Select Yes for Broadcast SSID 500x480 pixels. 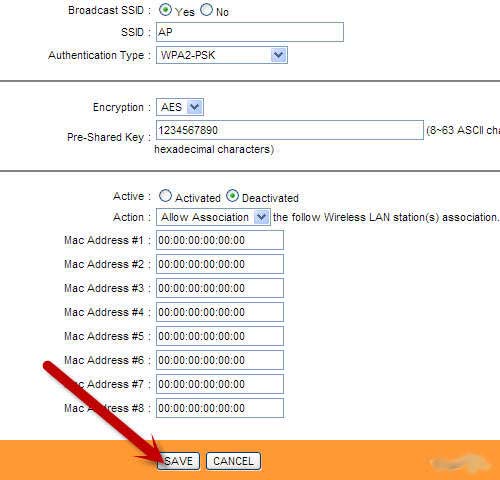165,10
